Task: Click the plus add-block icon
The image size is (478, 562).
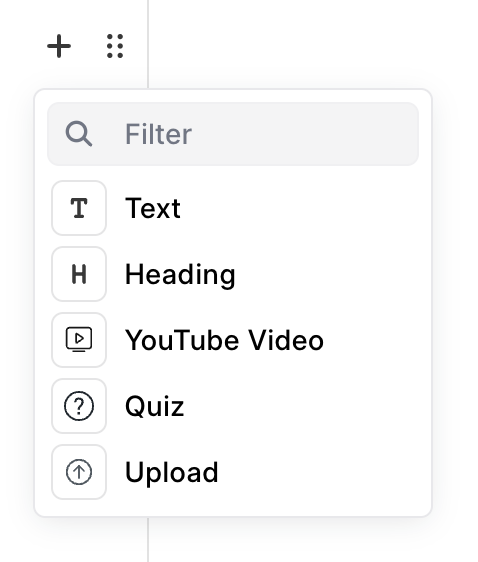Action: pos(59,46)
